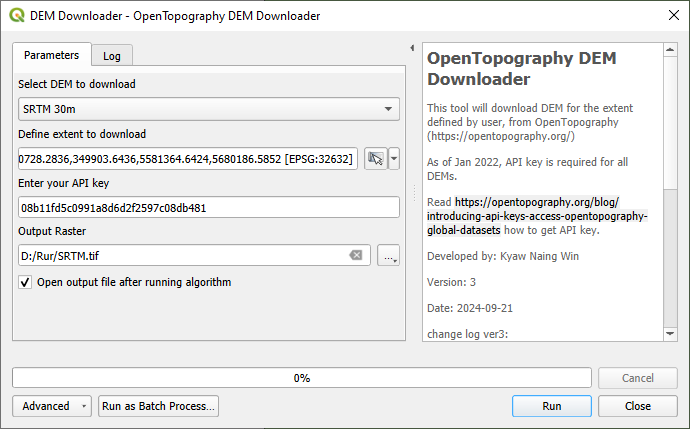690x429 pixels.
Task: Collapse the help panel with arrow
Action: coord(412,48)
